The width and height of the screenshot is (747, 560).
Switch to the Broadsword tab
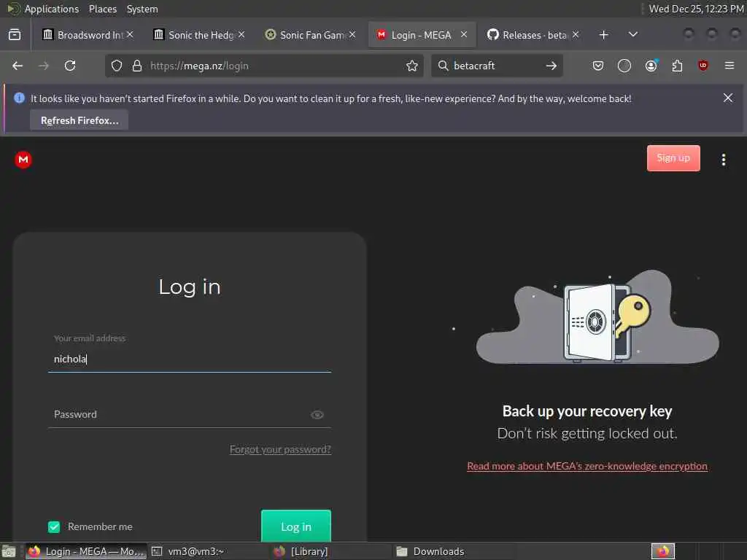click(88, 35)
